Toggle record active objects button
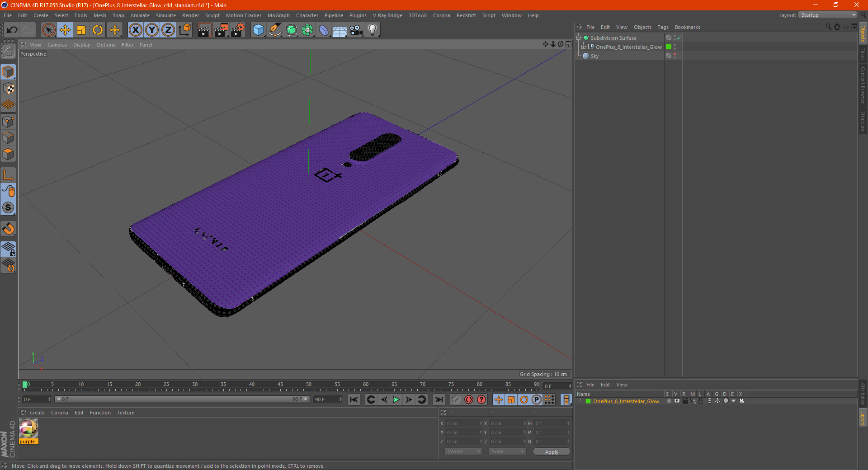 (x=456, y=399)
